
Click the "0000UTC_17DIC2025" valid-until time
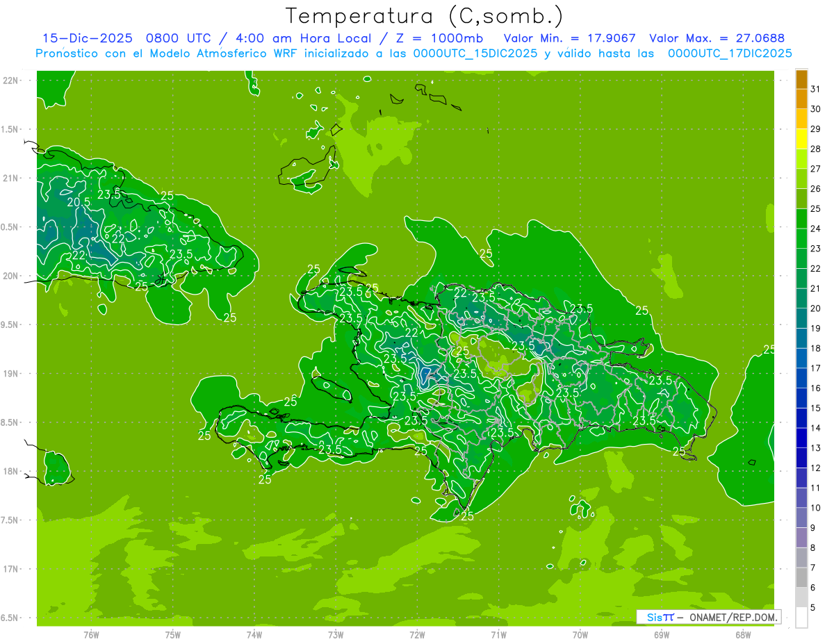[x=730, y=53]
